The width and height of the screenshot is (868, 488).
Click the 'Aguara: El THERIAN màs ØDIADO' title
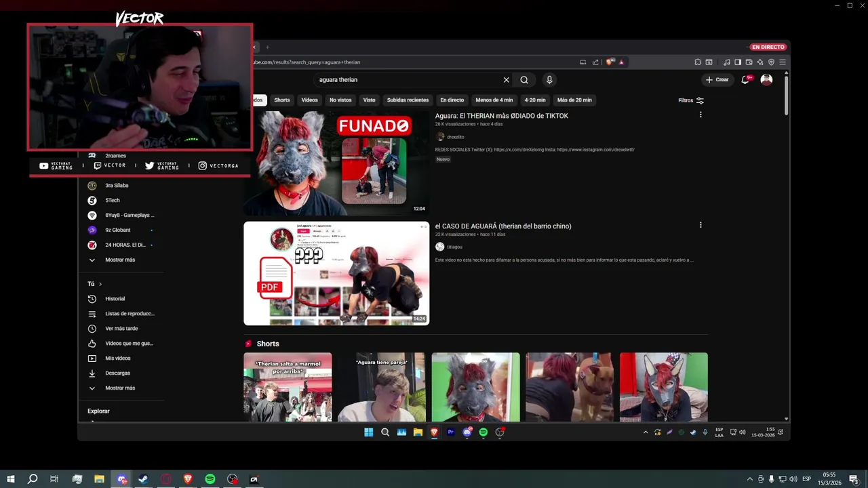point(502,116)
